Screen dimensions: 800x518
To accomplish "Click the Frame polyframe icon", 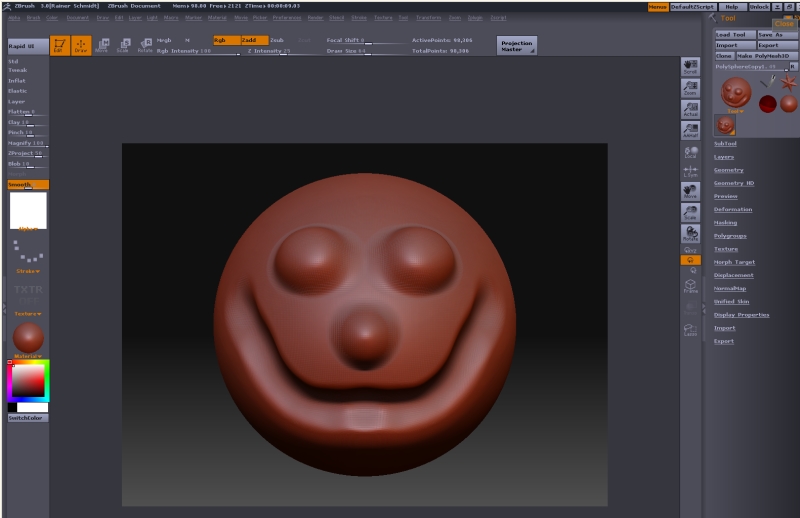I will coord(690,286).
